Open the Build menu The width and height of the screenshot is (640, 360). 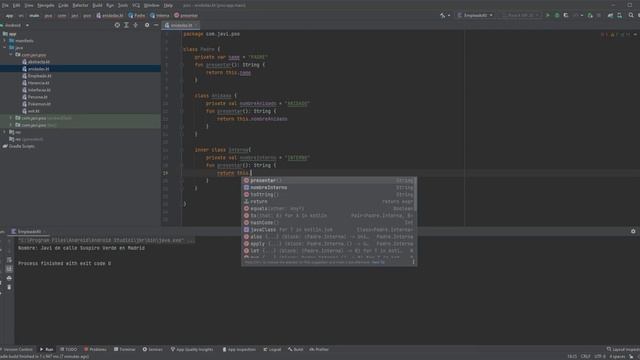pos(98,5)
